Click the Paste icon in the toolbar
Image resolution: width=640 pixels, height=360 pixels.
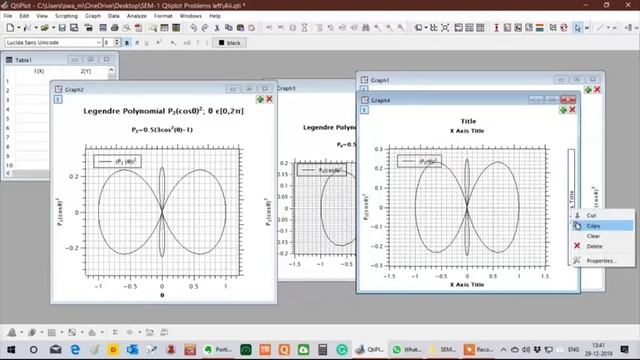(240, 28)
